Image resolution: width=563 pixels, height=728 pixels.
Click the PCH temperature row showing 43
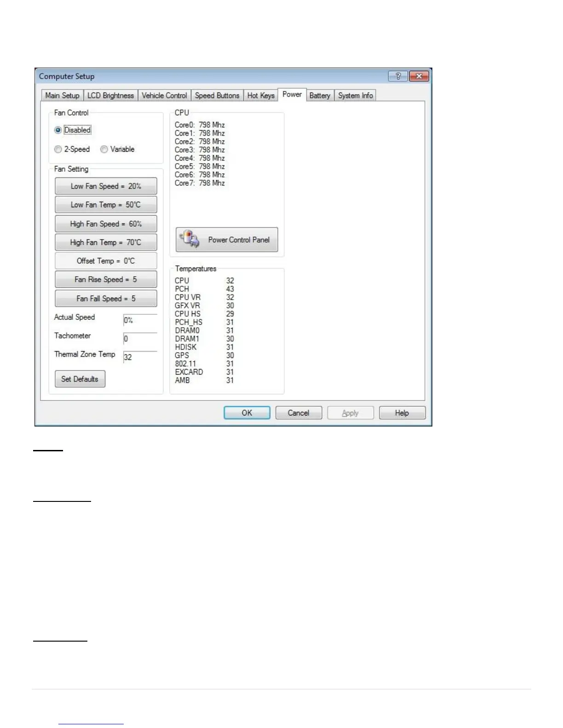pyautogui.click(x=204, y=289)
